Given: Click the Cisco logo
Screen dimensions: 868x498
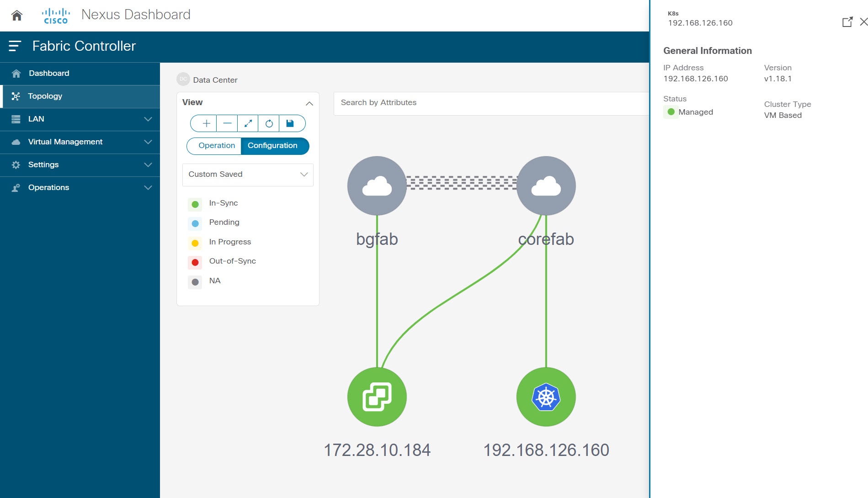Looking at the screenshot, I should 56,16.
